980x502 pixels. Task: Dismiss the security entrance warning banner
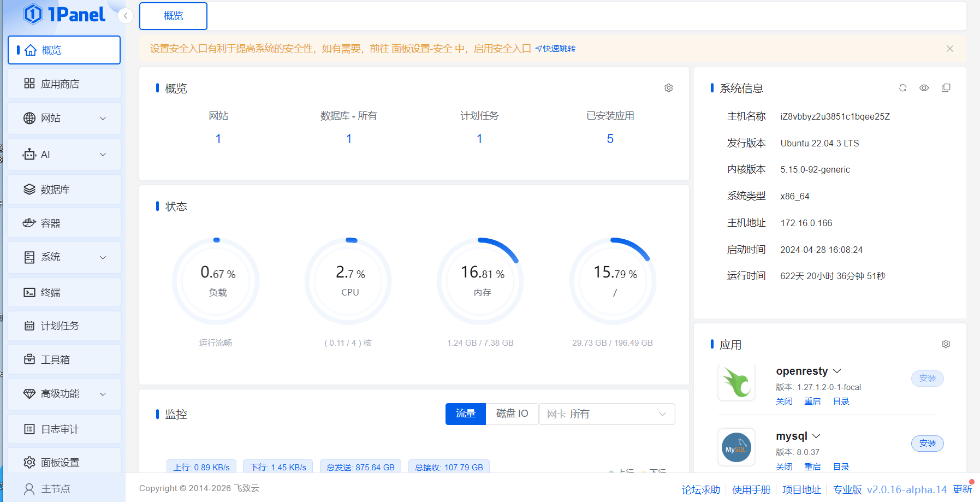point(949,49)
